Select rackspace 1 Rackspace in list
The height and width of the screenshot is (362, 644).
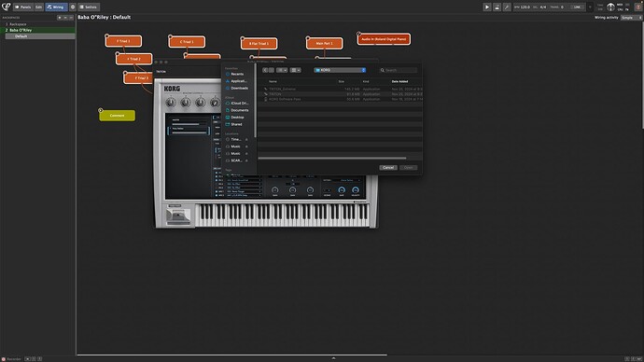37,24
